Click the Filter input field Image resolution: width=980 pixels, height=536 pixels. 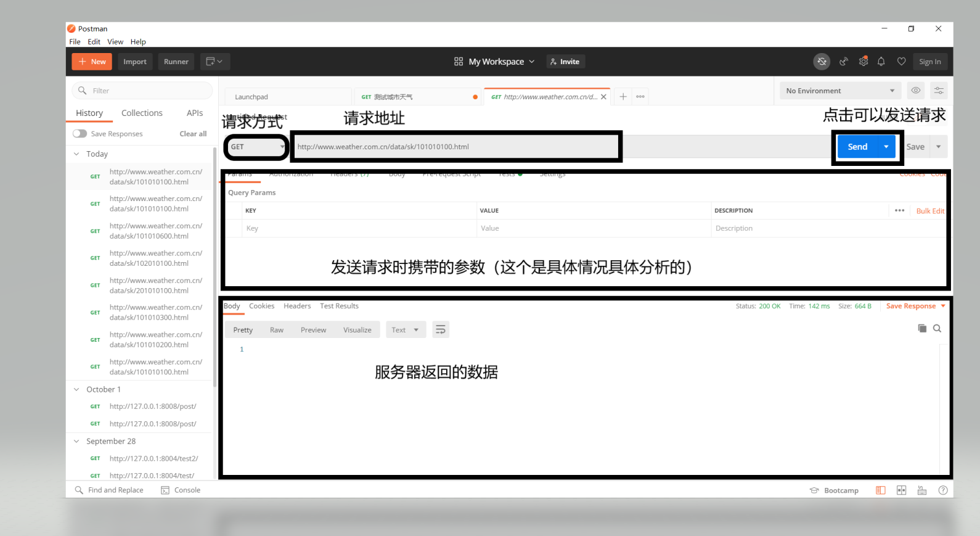tap(142, 91)
